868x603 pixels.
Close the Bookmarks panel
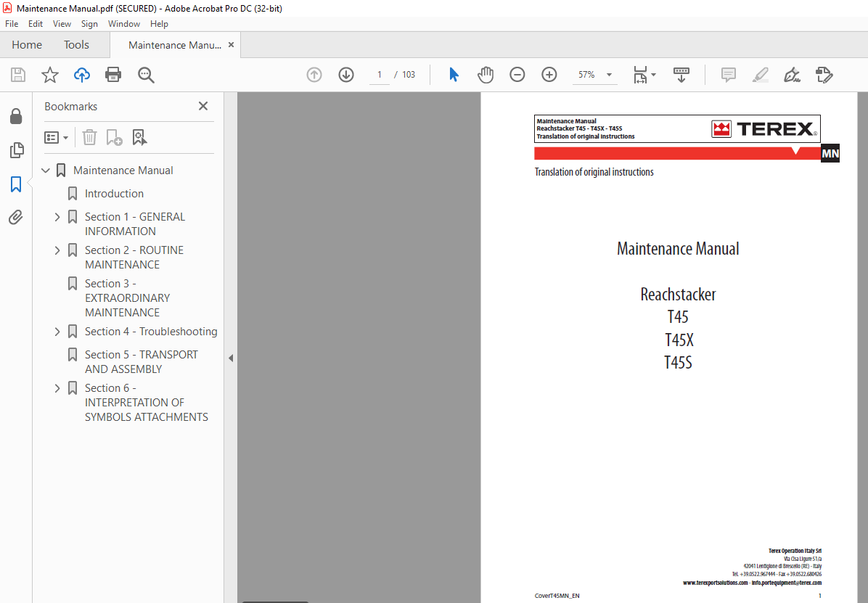[203, 106]
